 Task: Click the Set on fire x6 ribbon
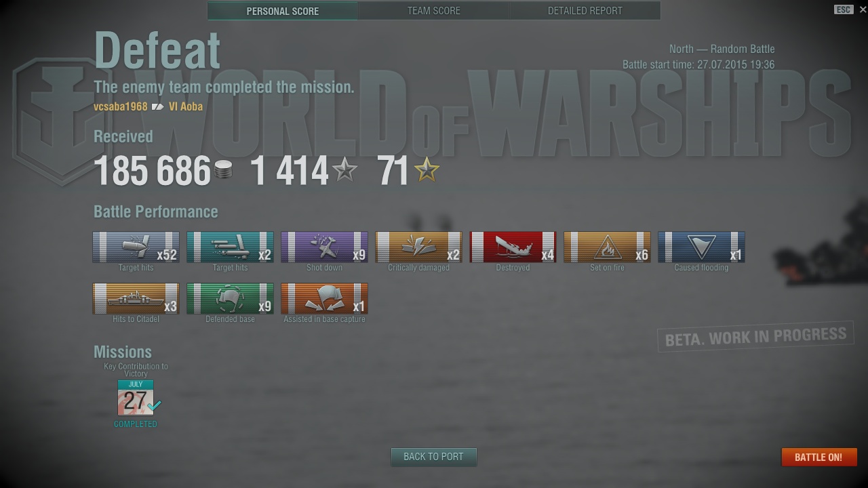[x=607, y=247]
